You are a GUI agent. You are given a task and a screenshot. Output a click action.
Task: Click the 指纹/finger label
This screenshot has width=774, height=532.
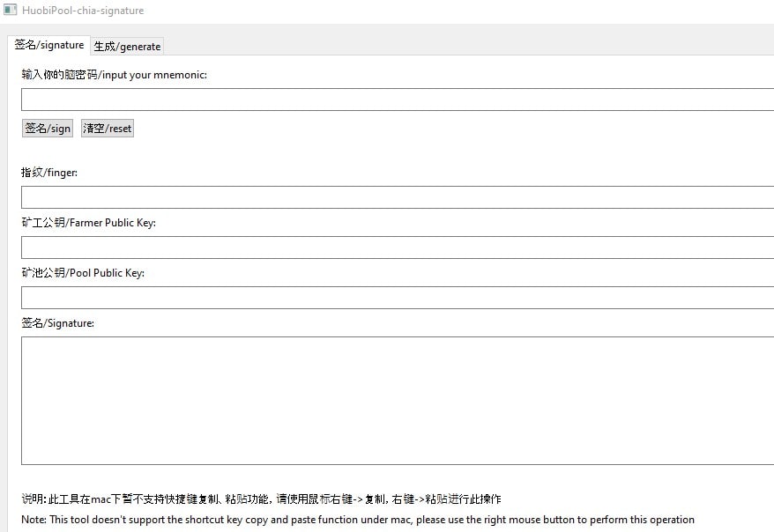[x=49, y=173]
